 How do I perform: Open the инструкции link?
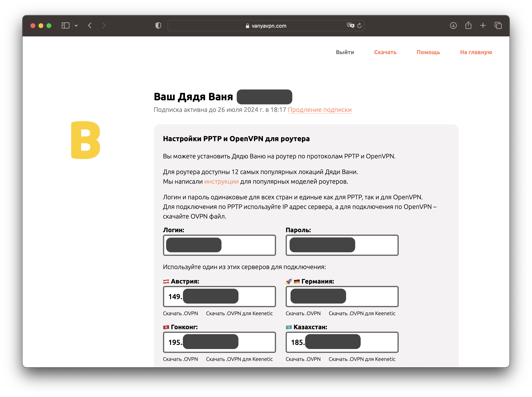tap(221, 181)
